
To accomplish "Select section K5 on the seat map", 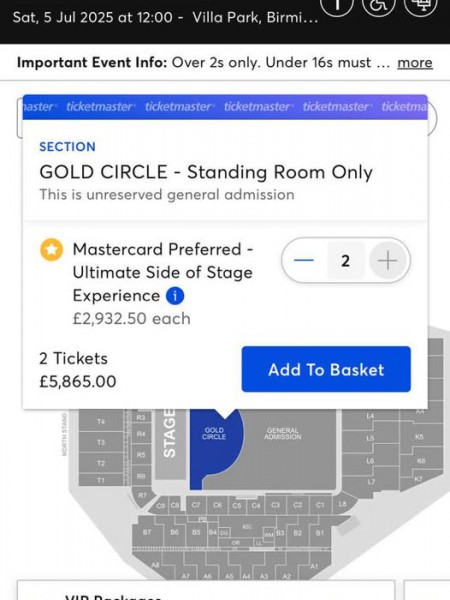I will point(419,436).
